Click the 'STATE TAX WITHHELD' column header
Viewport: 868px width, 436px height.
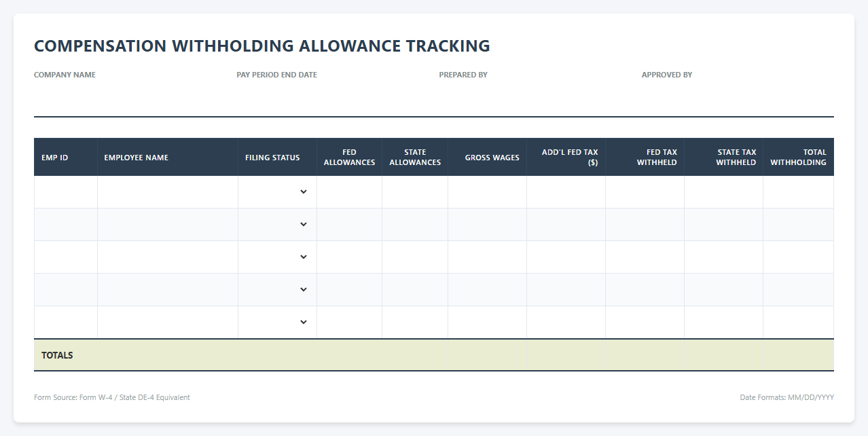point(723,158)
